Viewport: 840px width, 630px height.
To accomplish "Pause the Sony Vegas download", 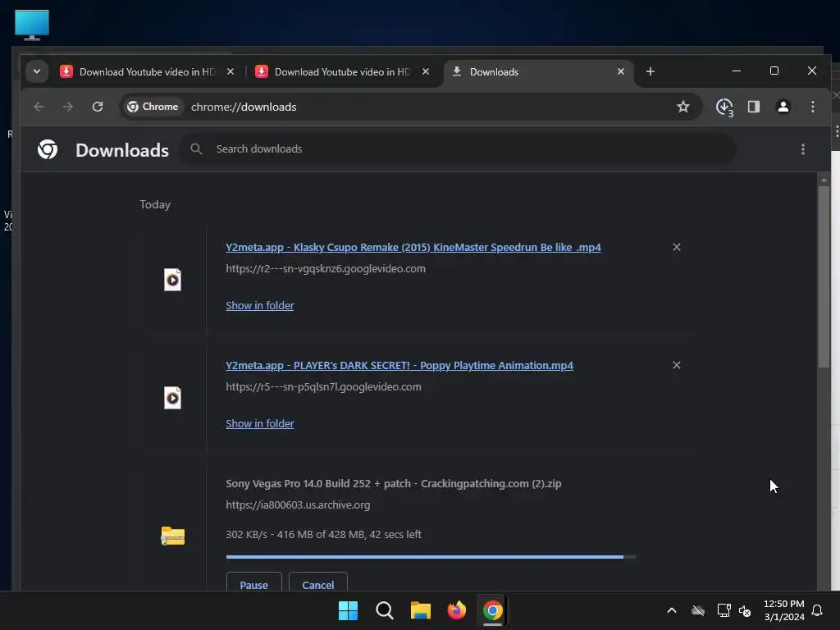I will (254, 583).
